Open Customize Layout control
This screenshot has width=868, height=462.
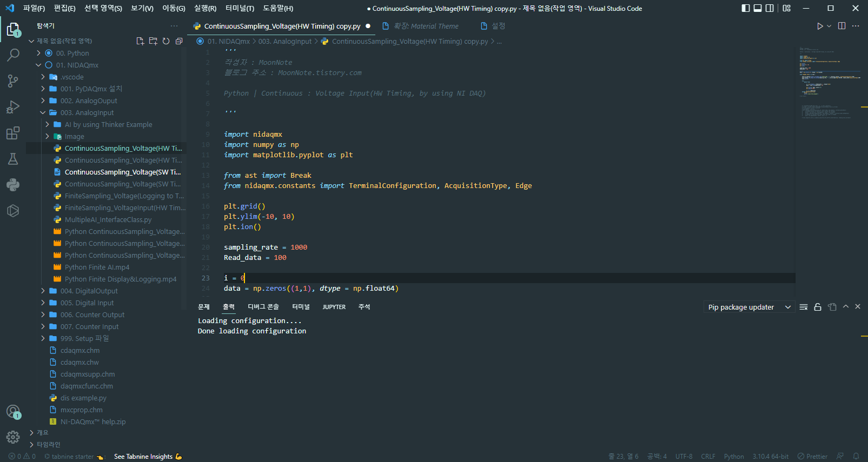click(786, 8)
